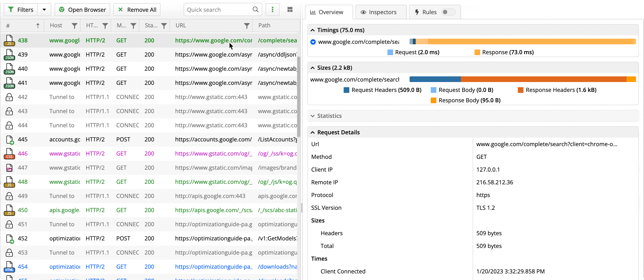Click the image icon on request 447

pyautogui.click(x=9, y=168)
